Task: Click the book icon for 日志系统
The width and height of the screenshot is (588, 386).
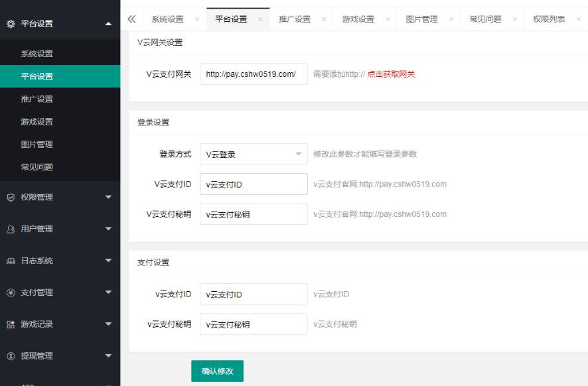Action: pos(11,261)
